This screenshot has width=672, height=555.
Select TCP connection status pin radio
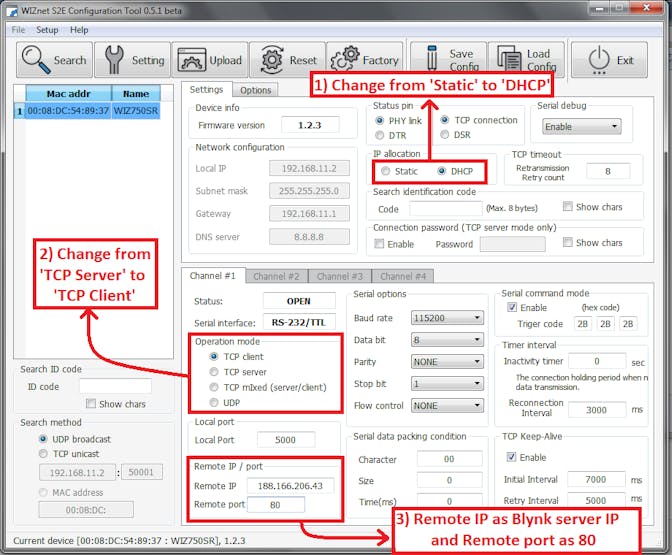click(x=445, y=120)
